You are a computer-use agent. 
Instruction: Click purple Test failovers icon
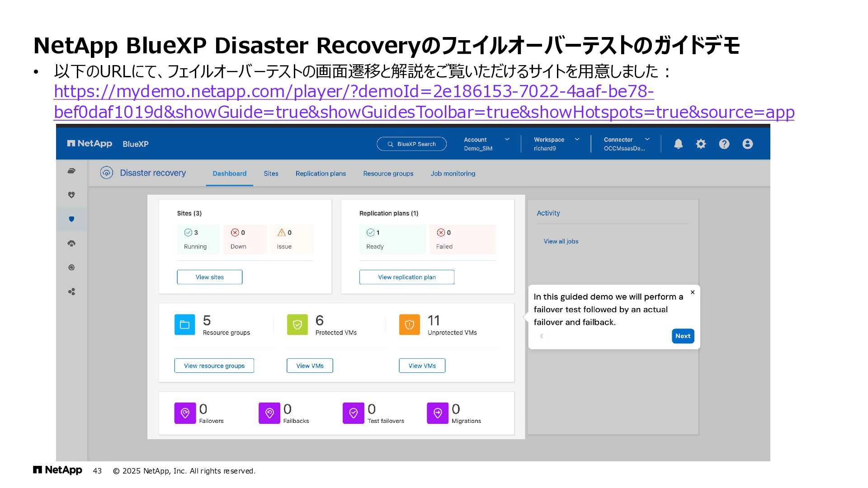353,413
